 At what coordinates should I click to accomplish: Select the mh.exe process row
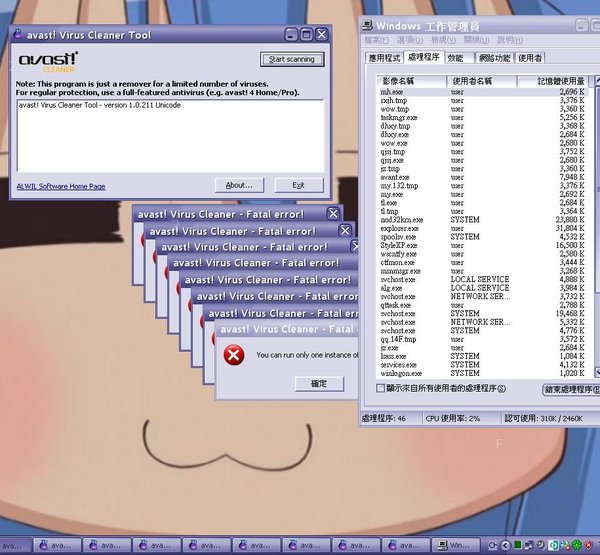(x=484, y=92)
